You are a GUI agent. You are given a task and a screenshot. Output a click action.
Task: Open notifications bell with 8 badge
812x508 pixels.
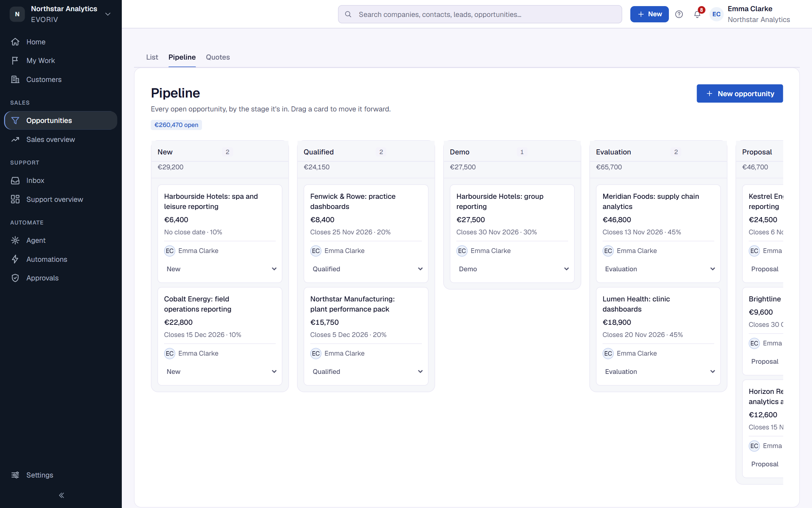[697, 14]
